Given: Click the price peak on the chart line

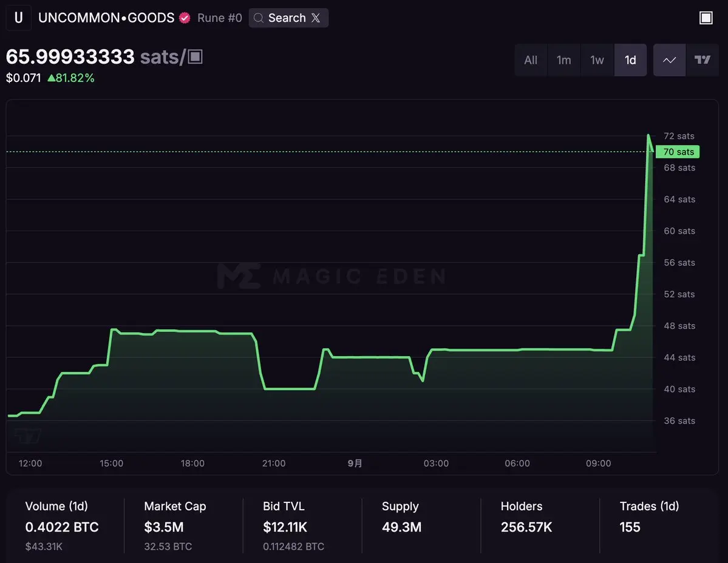Looking at the screenshot, I should pos(648,135).
